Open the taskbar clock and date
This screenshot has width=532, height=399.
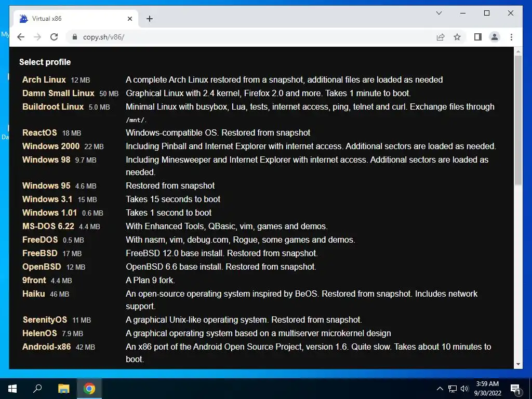click(x=487, y=389)
